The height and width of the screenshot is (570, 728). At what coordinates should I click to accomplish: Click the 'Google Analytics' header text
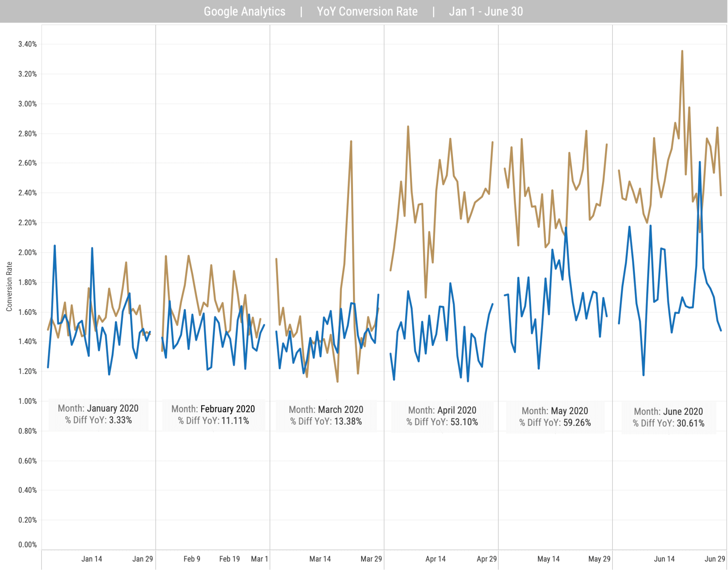244,11
